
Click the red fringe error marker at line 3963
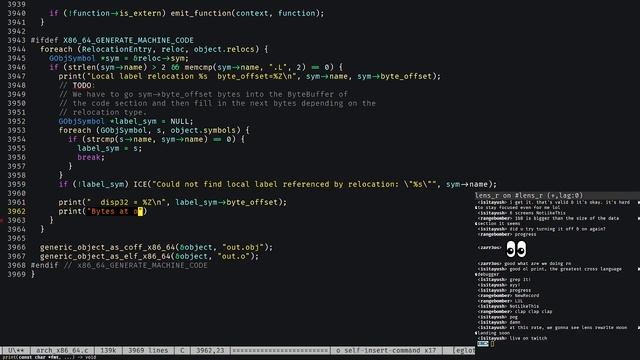point(1,220)
